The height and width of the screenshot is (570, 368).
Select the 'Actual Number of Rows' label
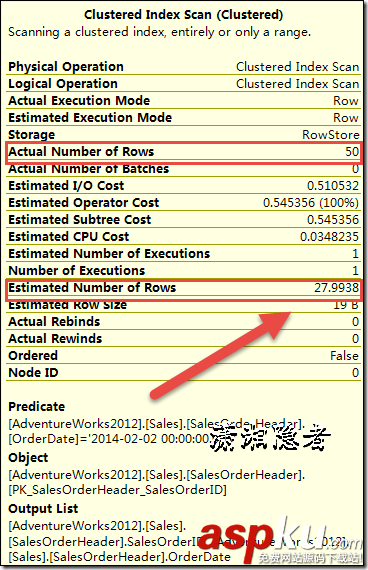pyautogui.click(x=81, y=152)
